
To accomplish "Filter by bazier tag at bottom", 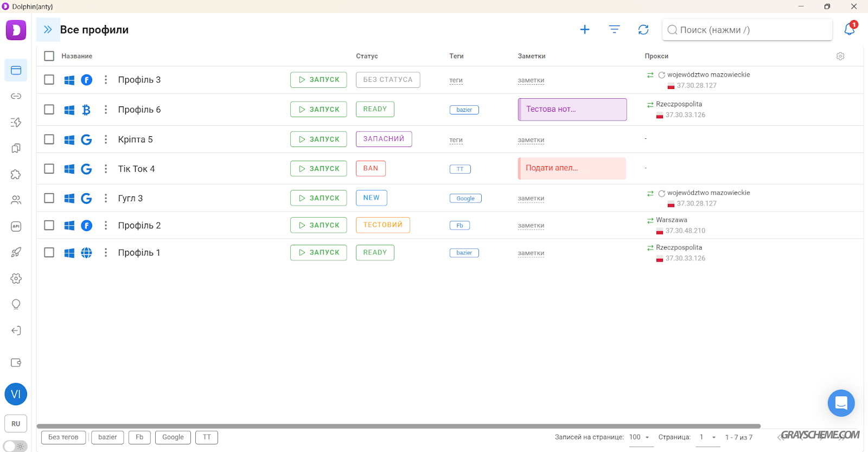I will click(x=107, y=437).
